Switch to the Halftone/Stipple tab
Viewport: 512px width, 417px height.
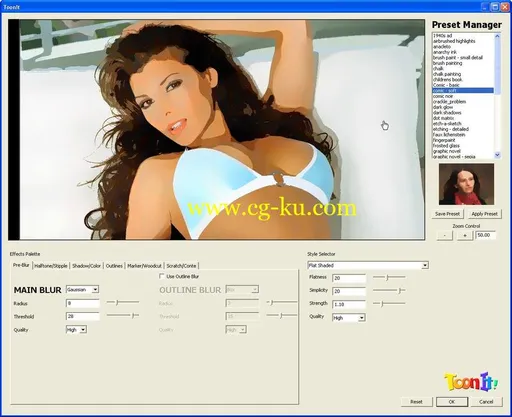tap(51, 266)
